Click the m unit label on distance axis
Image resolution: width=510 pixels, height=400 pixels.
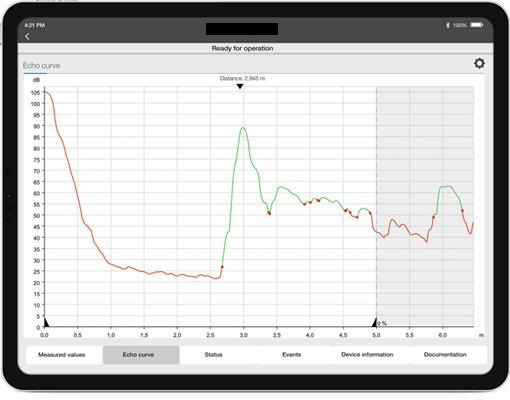click(481, 335)
